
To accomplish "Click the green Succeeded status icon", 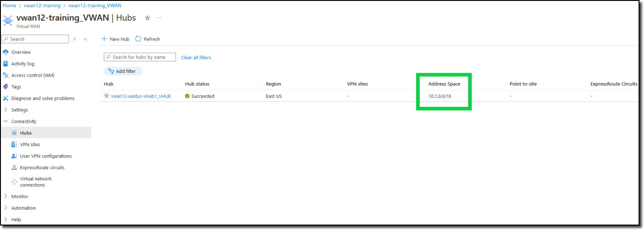I will [187, 96].
